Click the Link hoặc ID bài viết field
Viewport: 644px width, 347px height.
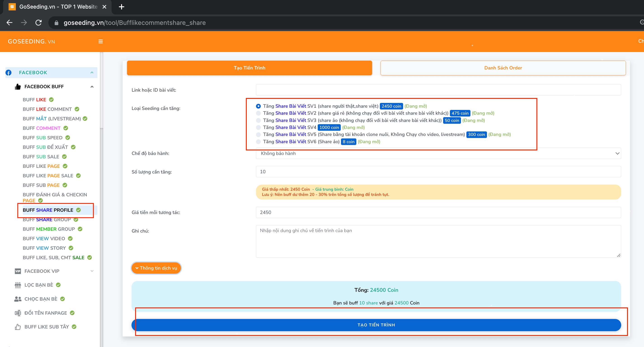pos(438,90)
